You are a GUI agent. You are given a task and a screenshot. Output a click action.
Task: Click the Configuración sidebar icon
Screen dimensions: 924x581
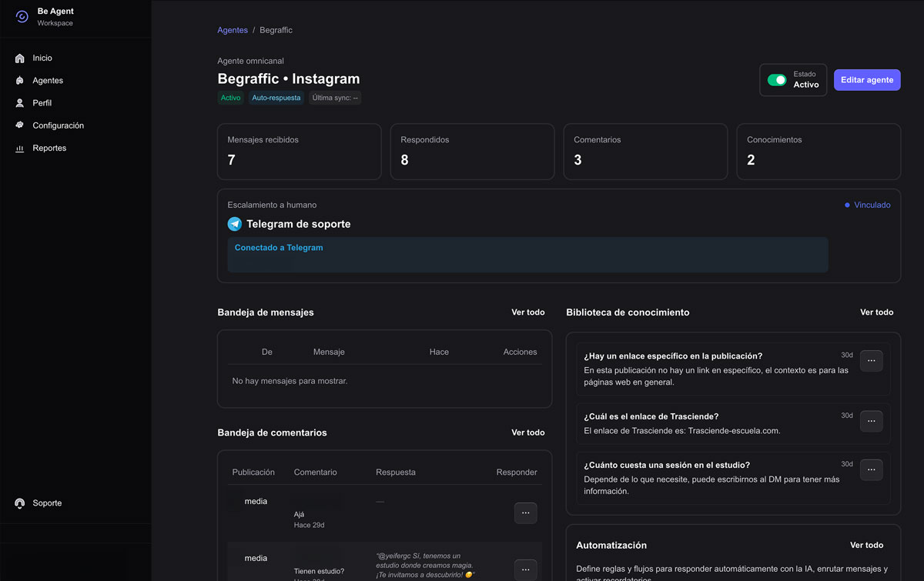pos(20,125)
